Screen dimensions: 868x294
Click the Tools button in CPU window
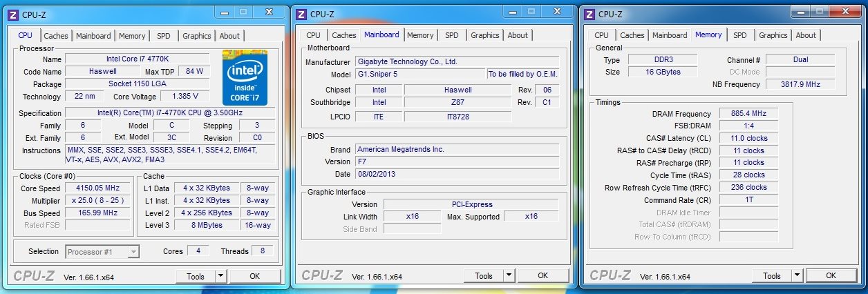196,276
